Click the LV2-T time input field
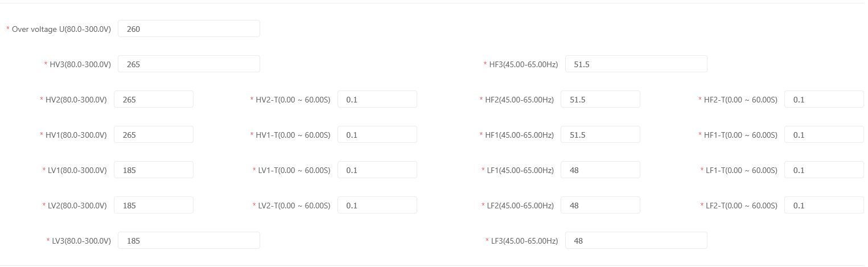868x267 pixels. click(377, 206)
